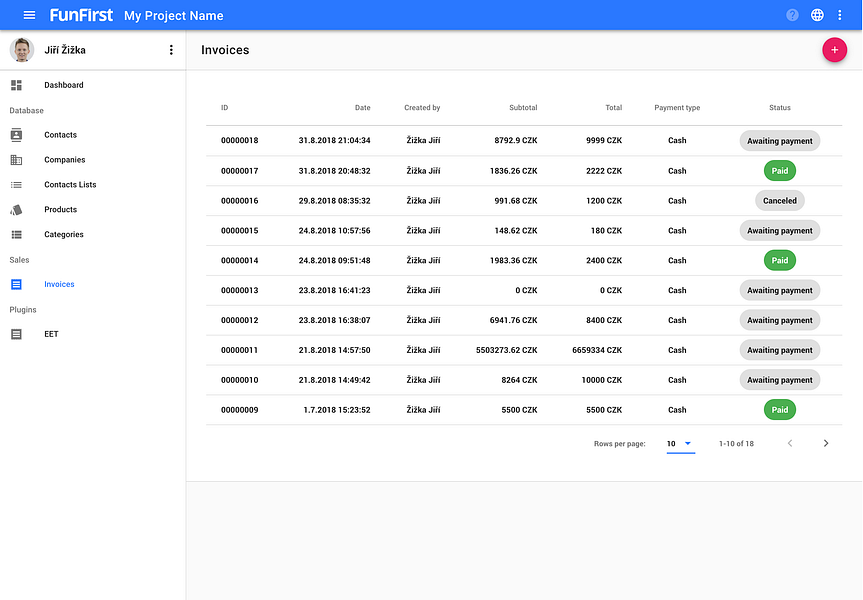The height and width of the screenshot is (600, 863).
Task: Click the help question mark icon
Action: (x=792, y=15)
